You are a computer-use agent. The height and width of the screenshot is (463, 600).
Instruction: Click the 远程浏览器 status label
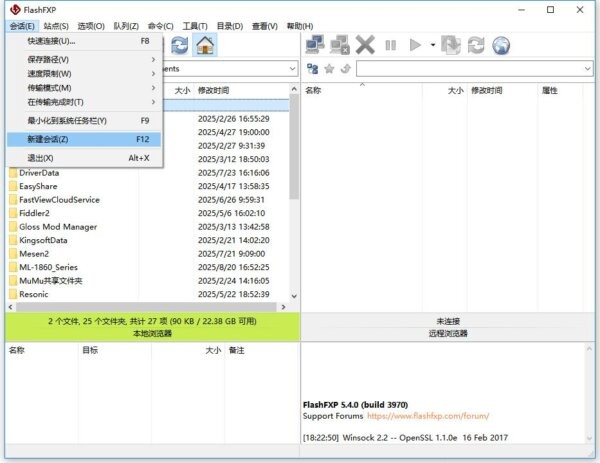pos(448,333)
